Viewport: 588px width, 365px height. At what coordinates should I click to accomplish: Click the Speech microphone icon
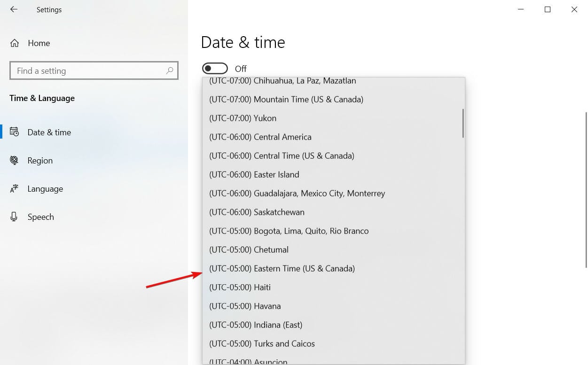tap(14, 217)
